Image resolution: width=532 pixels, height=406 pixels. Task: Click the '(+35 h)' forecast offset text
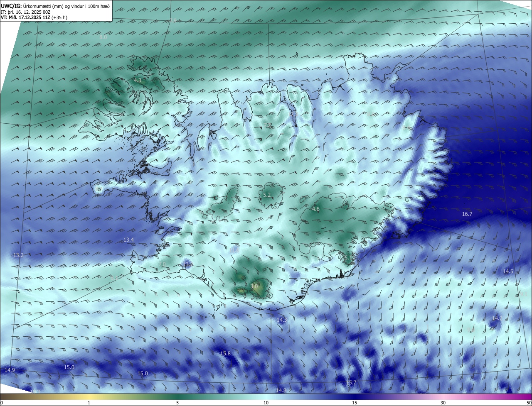point(59,17)
